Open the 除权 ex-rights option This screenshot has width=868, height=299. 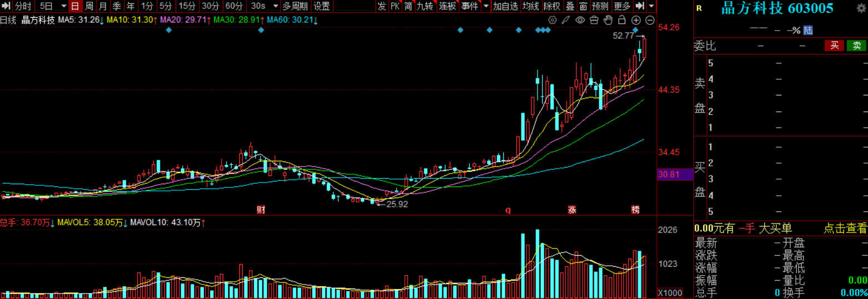[x=552, y=6]
